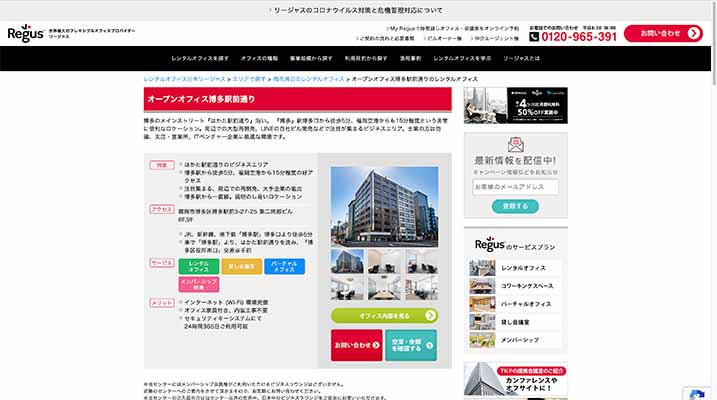Open レンタルオフィスを探す menu item
This screenshot has width=717, height=400.
tap(200, 59)
